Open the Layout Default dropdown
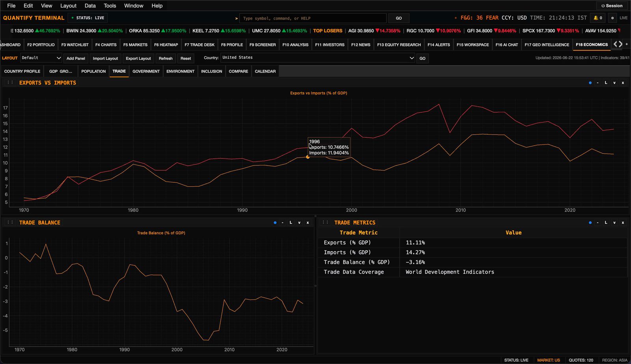Image resolution: width=631 pixels, height=364 pixels. (x=41, y=58)
